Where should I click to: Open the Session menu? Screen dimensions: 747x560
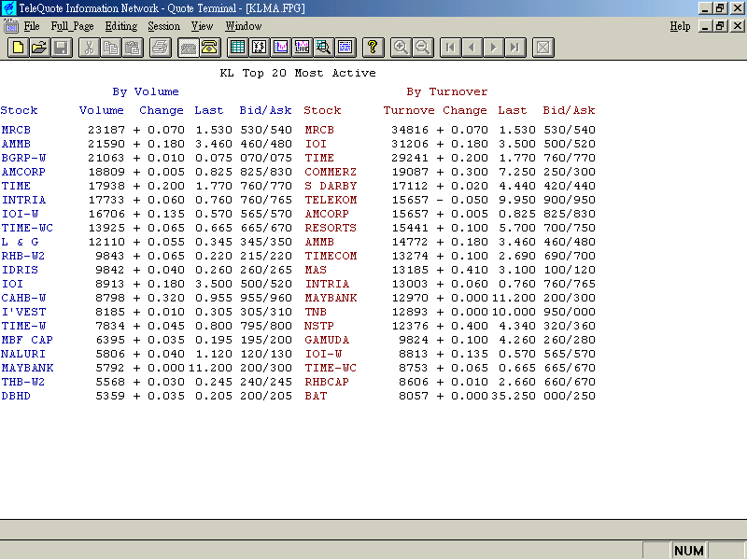point(164,26)
